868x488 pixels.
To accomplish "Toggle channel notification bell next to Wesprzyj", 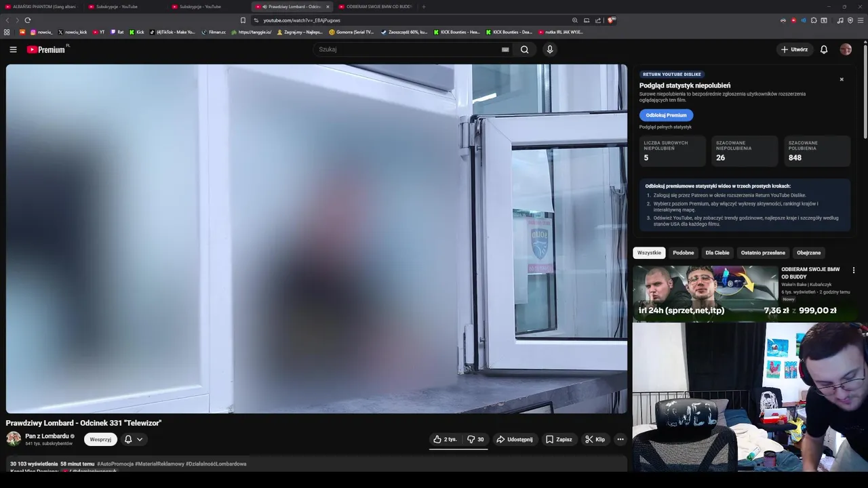I will click(x=128, y=439).
